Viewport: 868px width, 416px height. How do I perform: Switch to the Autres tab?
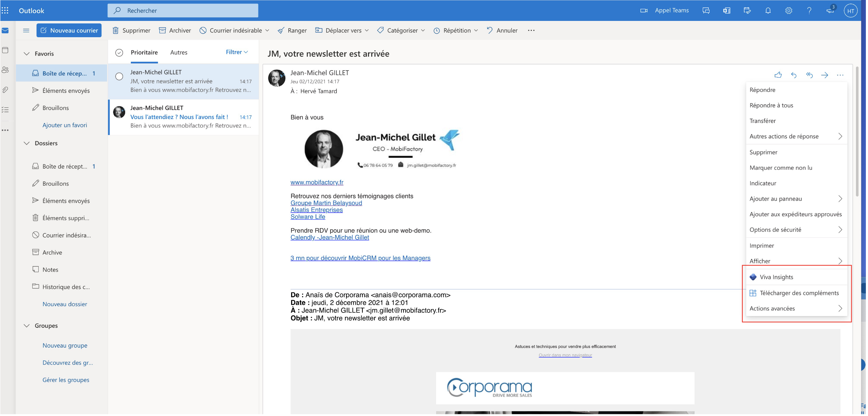coord(179,52)
